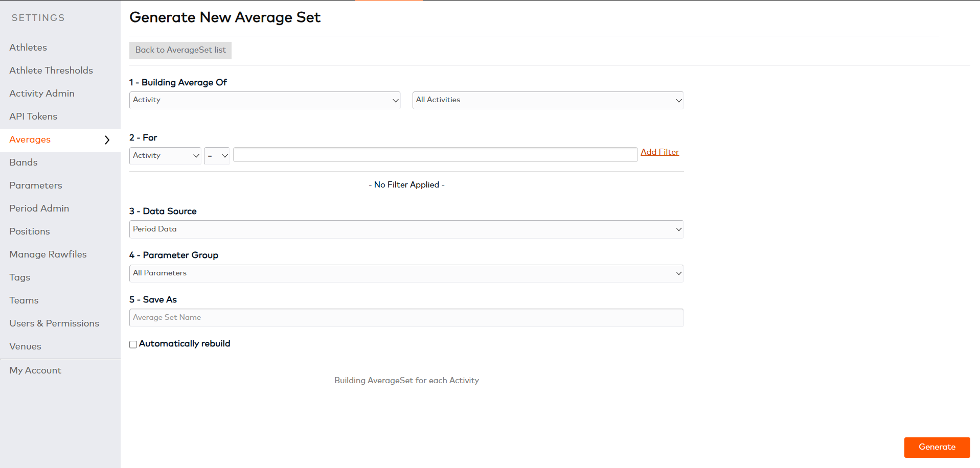Open Parameters settings
Viewport: 980px width, 468px height.
point(36,185)
